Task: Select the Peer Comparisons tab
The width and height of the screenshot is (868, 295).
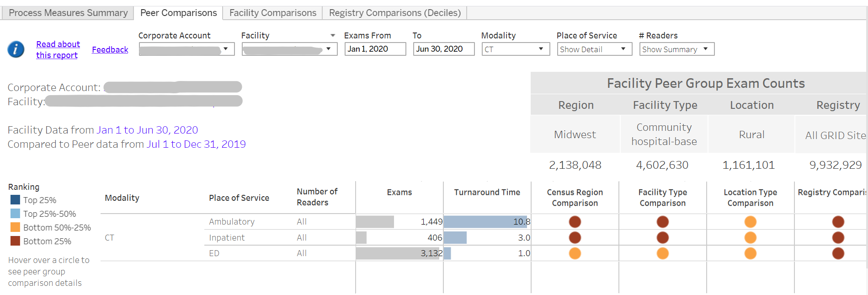Action: point(178,13)
